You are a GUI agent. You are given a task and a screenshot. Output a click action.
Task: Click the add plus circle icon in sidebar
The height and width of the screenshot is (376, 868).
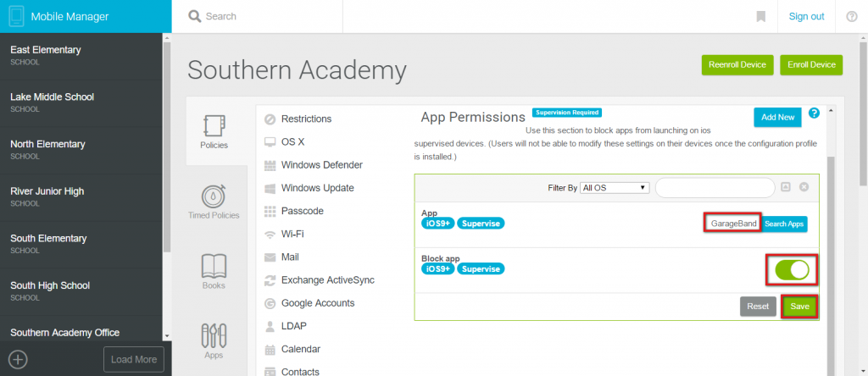click(x=19, y=359)
